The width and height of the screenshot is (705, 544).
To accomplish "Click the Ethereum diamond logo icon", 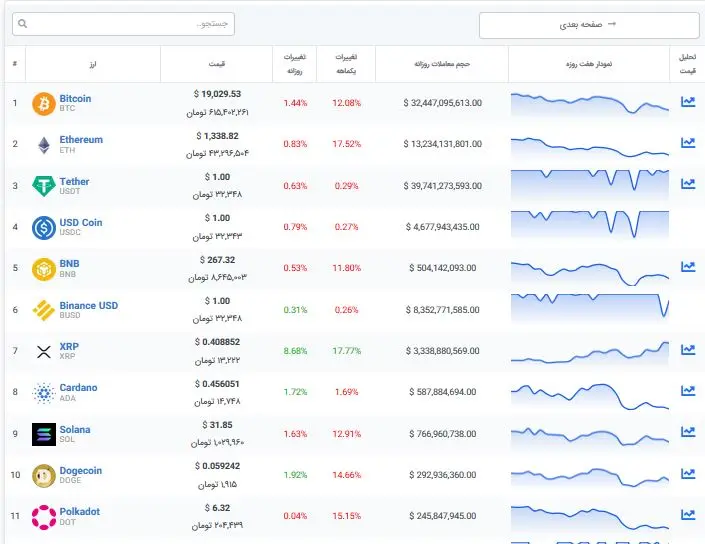I will click(44, 145).
